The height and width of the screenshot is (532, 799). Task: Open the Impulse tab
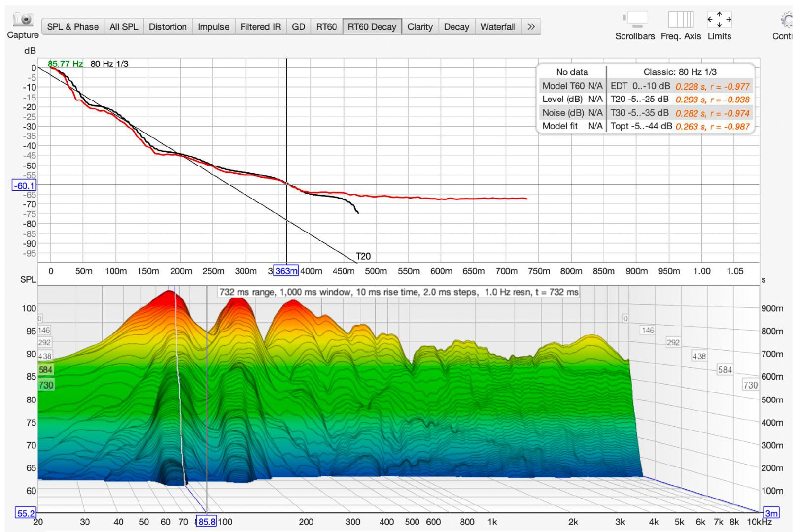click(213, 27)
